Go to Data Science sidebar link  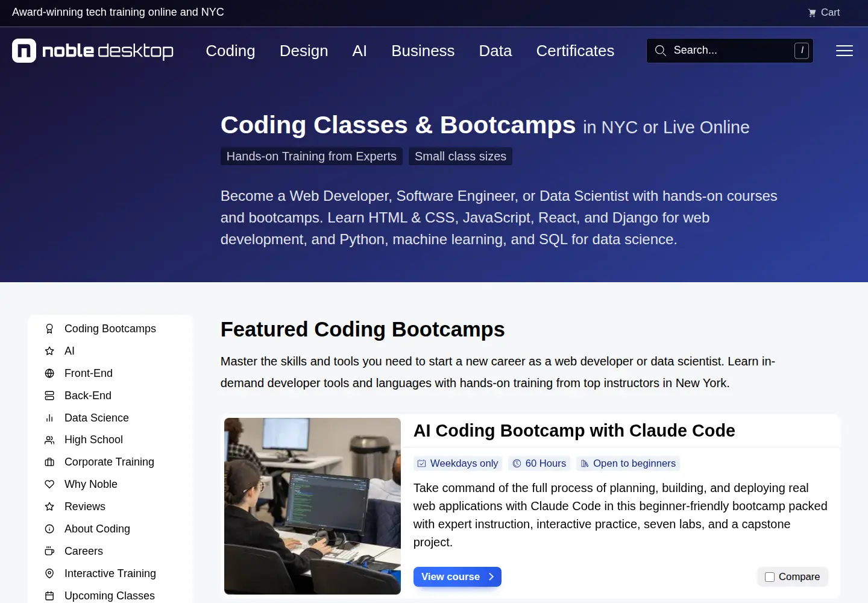pos(96,418)
